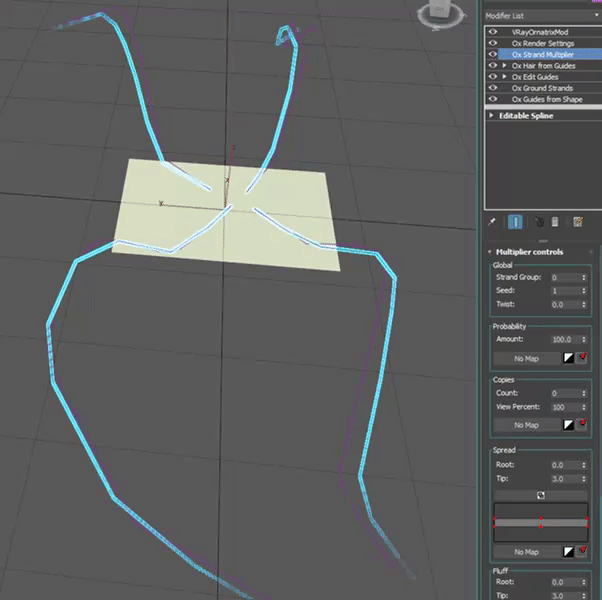
Task: Click Probability No Map button
Action: [525, 358]
